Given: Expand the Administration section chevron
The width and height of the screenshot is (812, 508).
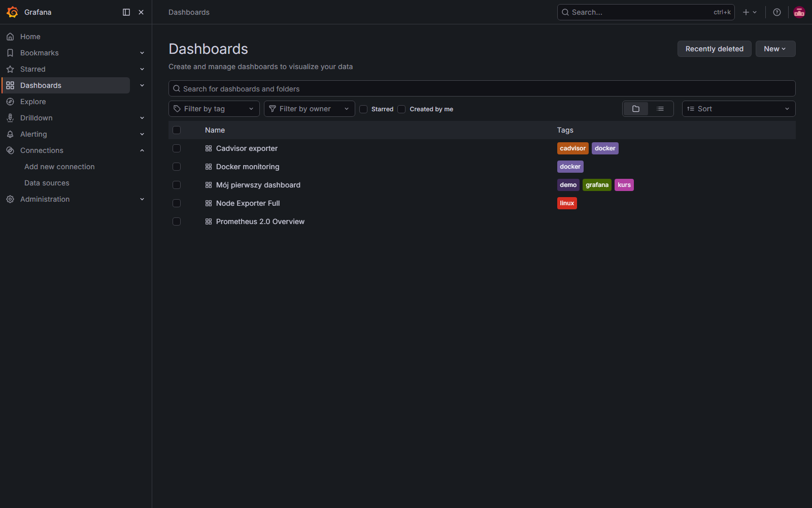Looking at the screenshot, I should 142,199.
